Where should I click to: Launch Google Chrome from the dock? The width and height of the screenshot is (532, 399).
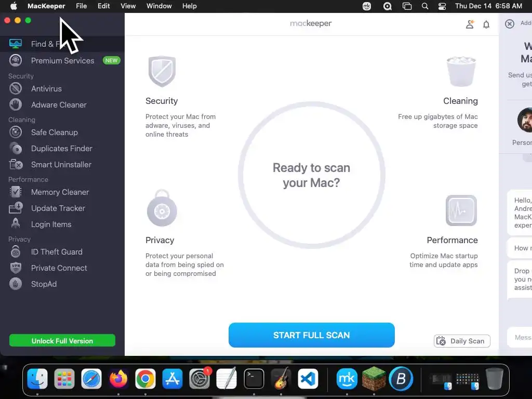(x=145, y=379)
